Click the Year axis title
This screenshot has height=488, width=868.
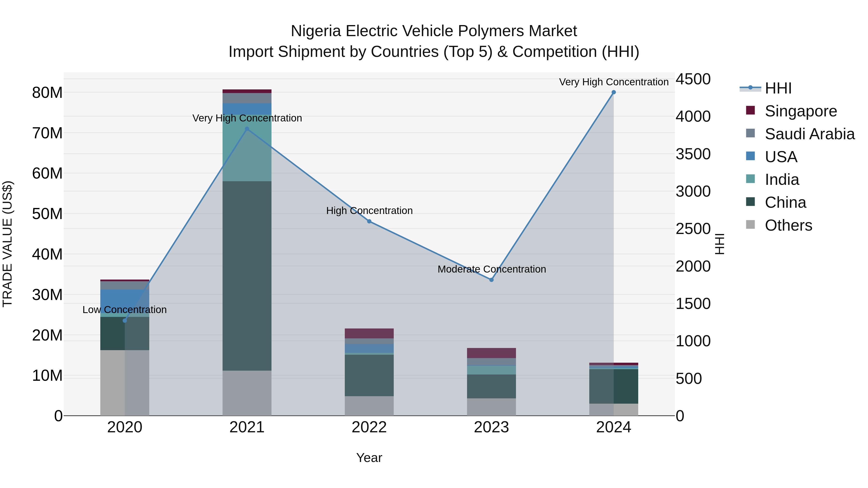click(x=369, y=458)
